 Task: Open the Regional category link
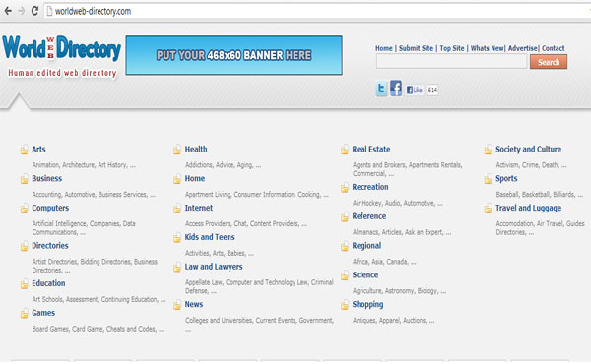(x=366, y=246)
